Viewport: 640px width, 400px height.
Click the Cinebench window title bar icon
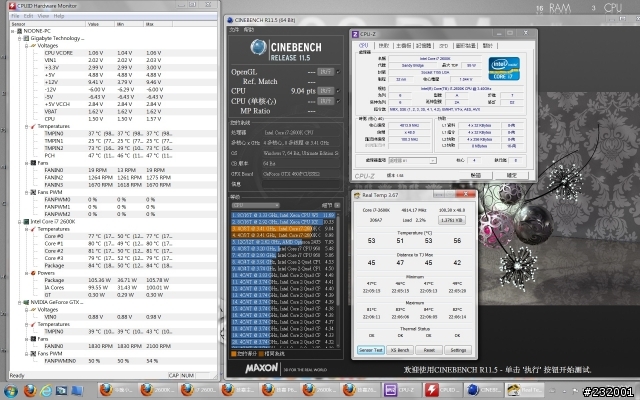pos(230,20)
